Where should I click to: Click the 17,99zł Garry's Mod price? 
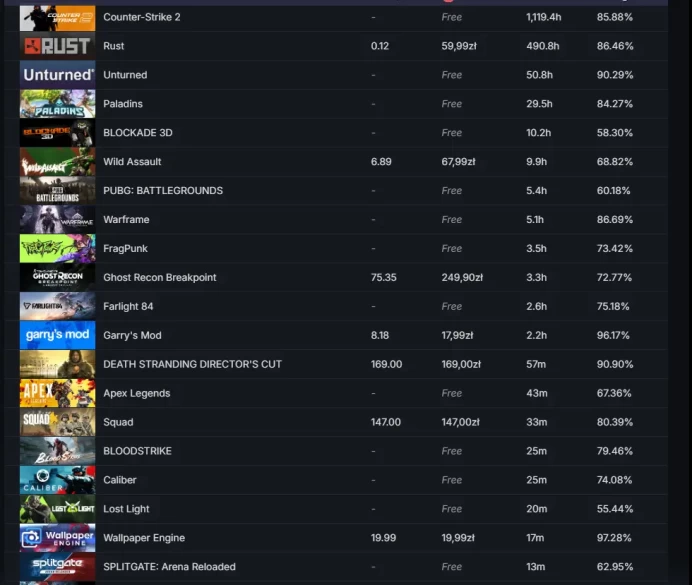click(x=457, y=335)
